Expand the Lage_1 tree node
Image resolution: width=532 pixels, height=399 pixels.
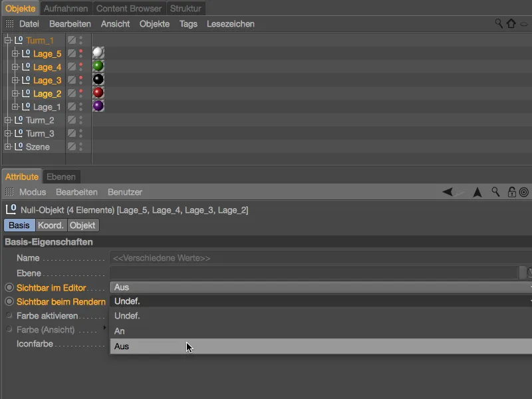pyautogui.click(x=15, y=107)
